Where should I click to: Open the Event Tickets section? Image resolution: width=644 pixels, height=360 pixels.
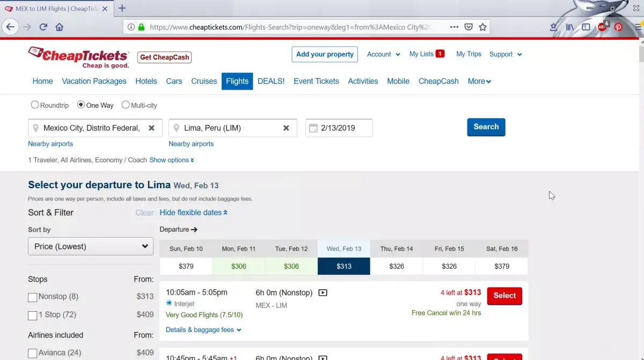[x=316, y=81]
